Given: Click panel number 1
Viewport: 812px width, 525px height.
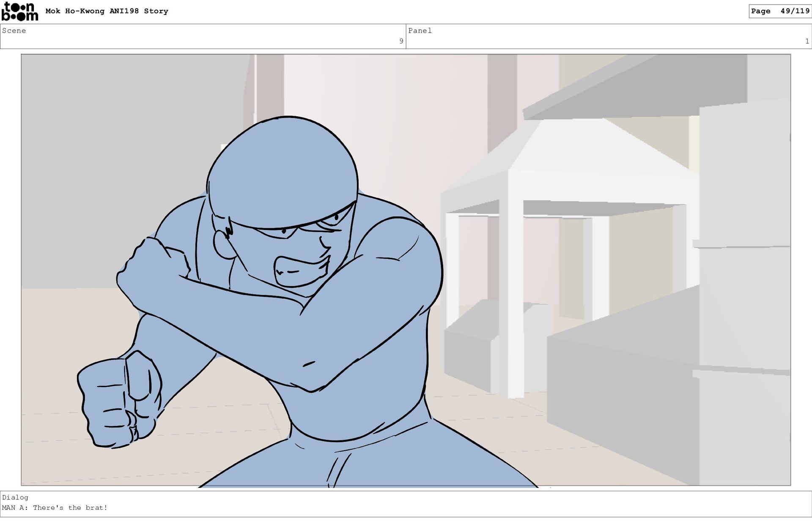Looking at the screenshot, I should pos(807,41).
